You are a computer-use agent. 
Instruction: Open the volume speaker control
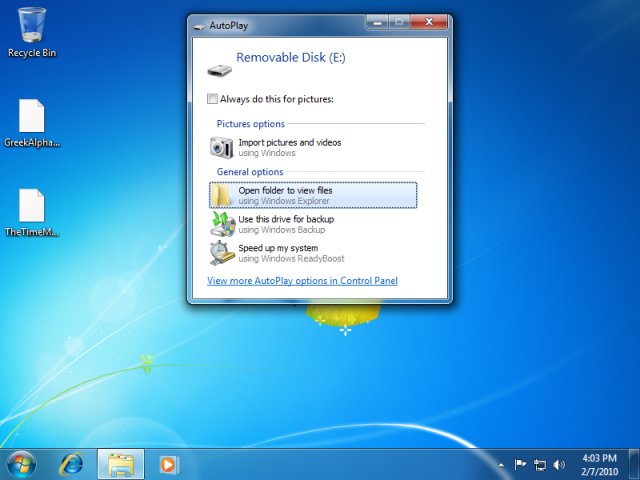click(x=559, y=465)
